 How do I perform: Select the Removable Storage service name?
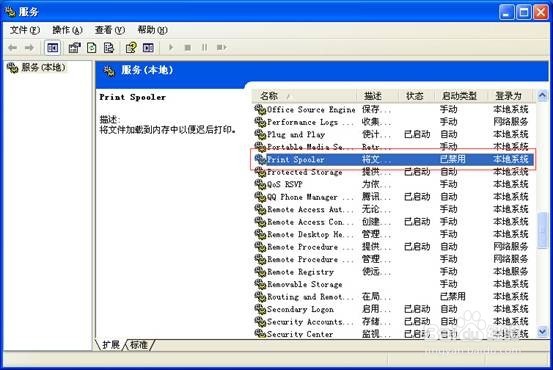point(305,284)
